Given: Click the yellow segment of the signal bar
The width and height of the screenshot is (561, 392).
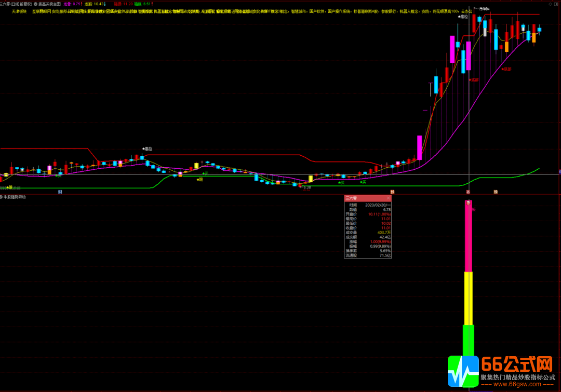Looking at the screenshot, I should 469,299.
